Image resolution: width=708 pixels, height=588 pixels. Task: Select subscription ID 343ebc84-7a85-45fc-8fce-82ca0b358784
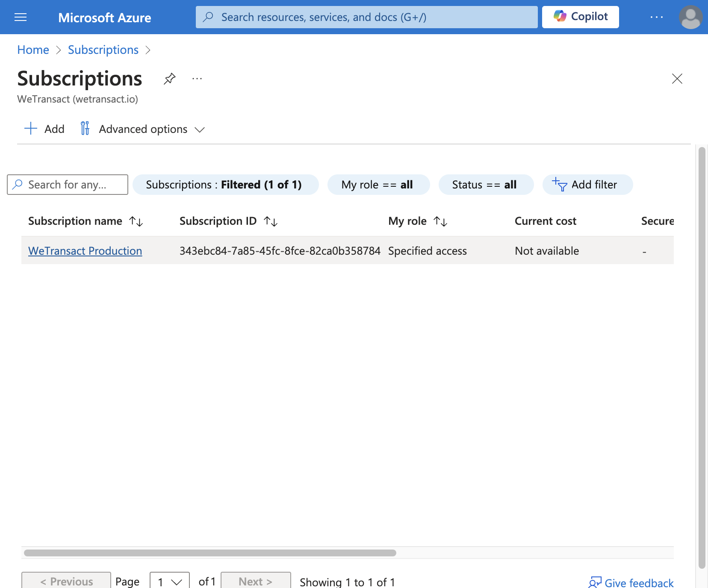[x=280, y=251]
